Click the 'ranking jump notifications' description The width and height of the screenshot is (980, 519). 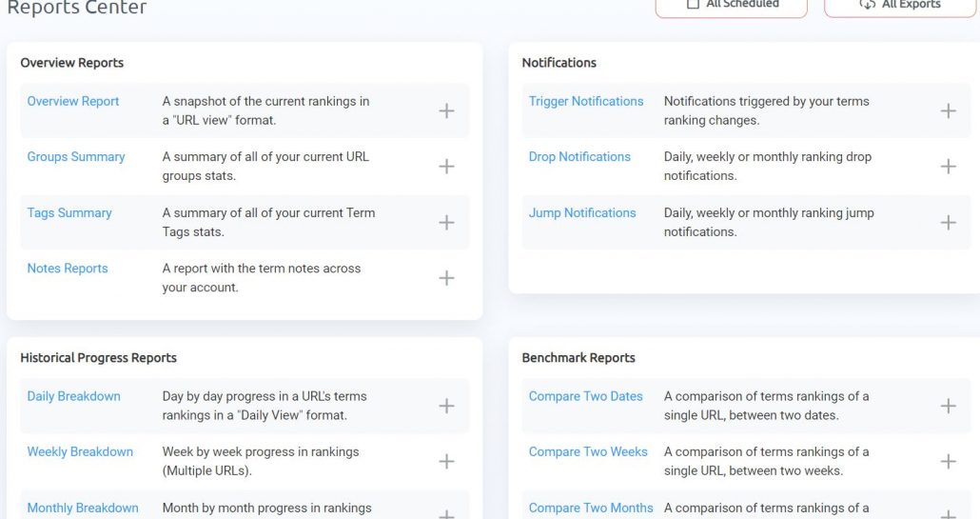(769, 222)
